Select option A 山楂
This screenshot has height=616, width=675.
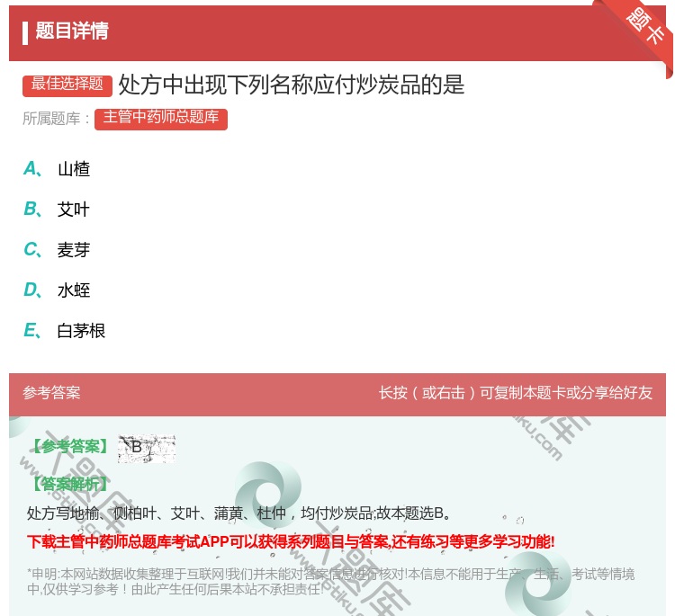(57, 169)
